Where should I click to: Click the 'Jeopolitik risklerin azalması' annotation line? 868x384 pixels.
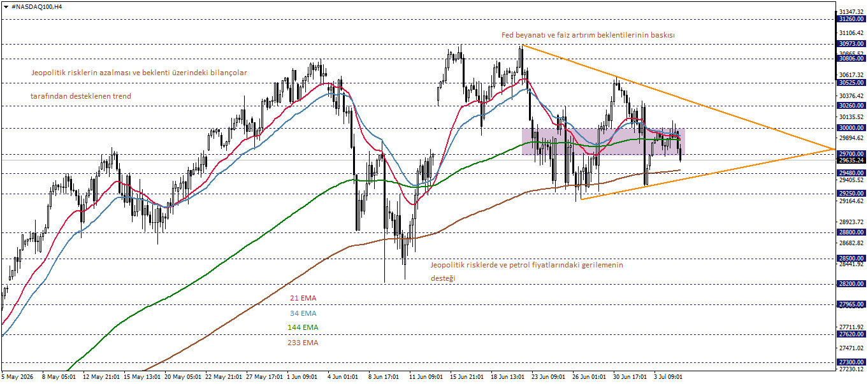coord(139,73)
